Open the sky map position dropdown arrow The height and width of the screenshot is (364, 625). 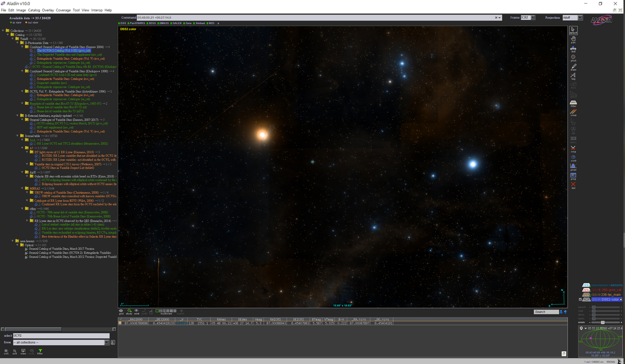pyautogui.click(x=585, y=328)
